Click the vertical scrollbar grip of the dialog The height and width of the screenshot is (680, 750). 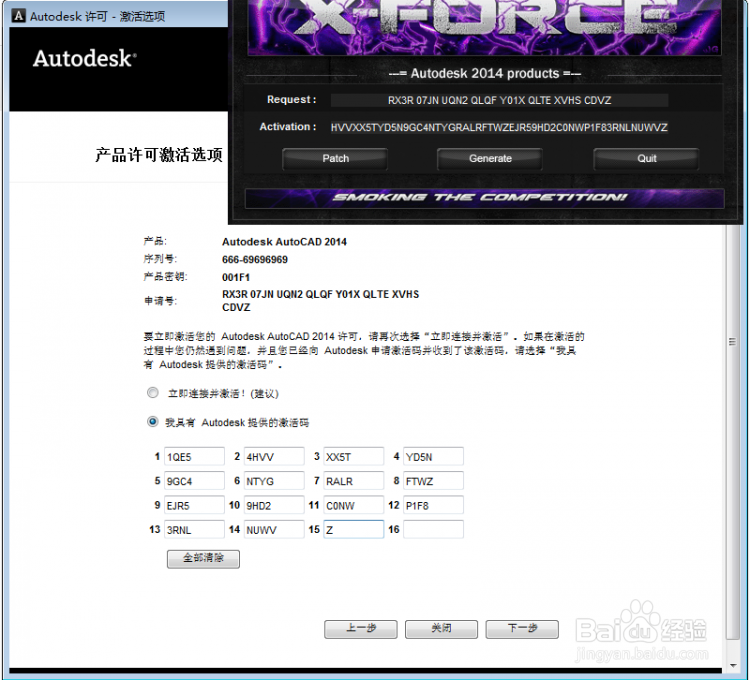732,341
